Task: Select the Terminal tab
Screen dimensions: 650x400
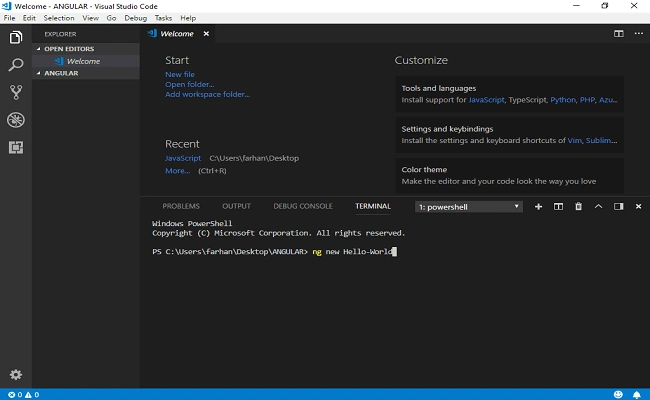Action: point(373,206)
